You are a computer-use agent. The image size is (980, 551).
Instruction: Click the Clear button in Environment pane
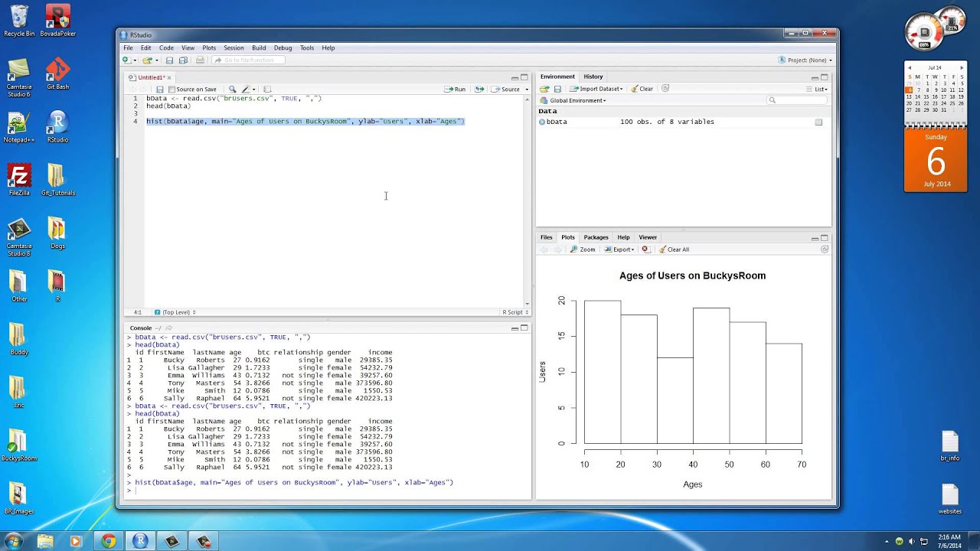pyautogui.click(x=642, y=90)
